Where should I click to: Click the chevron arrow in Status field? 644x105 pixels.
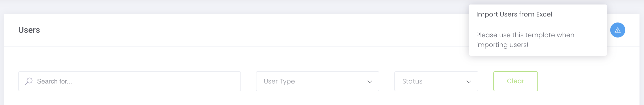tap(469, 81)
